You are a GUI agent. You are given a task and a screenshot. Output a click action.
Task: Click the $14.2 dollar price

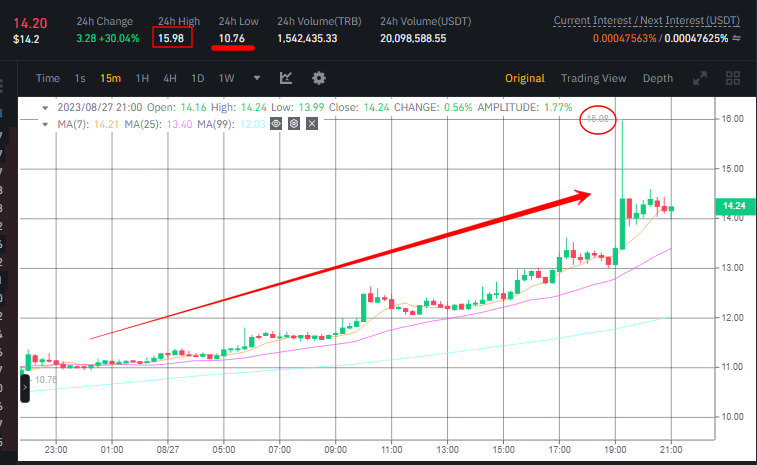pos(26,40)
